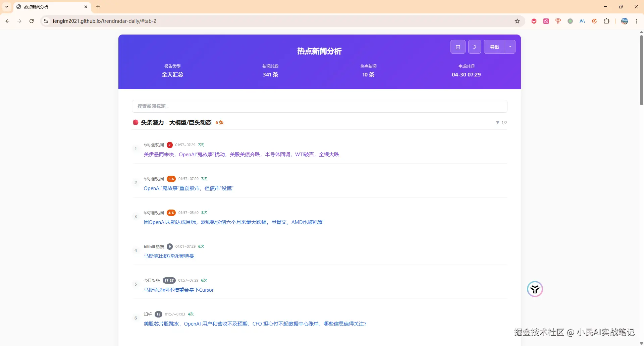Click the green circle extension icon
Viewport: 644px width, 346px height.
[x=570, y=21]
